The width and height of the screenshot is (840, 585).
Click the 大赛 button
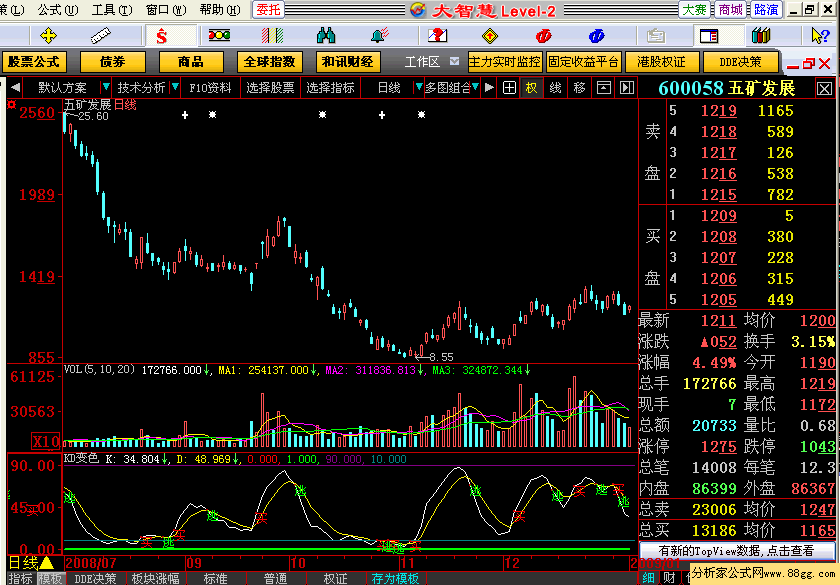(694, 10)
